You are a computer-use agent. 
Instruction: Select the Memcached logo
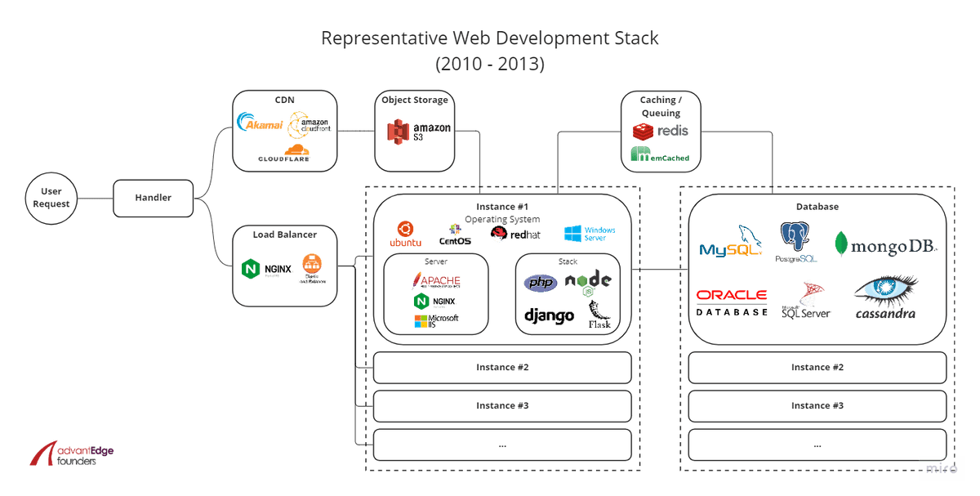click(660, 154)
